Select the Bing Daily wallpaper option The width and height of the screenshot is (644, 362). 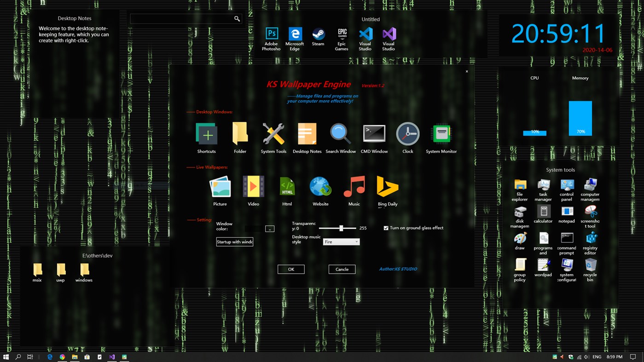pyautogui.click(x=387, y=186)
